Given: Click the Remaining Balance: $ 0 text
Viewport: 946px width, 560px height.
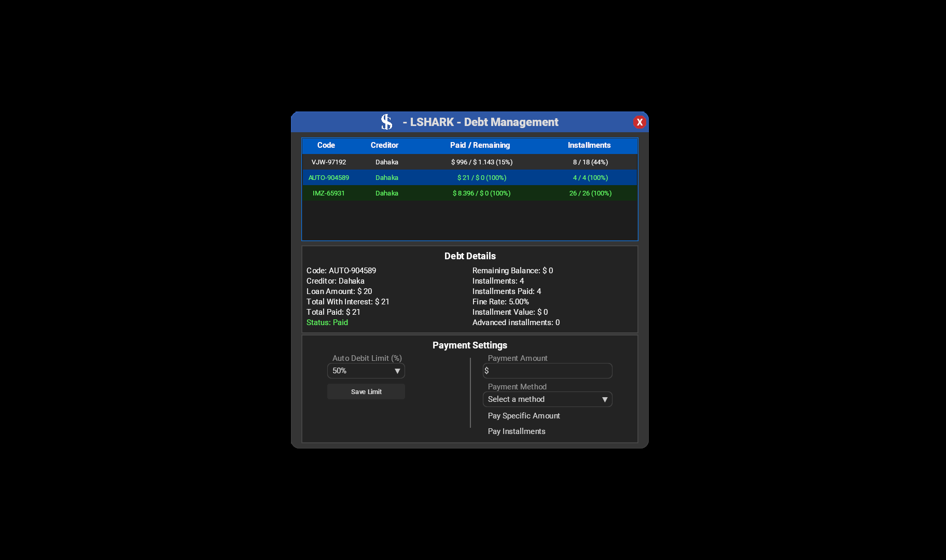Looking at the screenshot, I should click(512, 271).
